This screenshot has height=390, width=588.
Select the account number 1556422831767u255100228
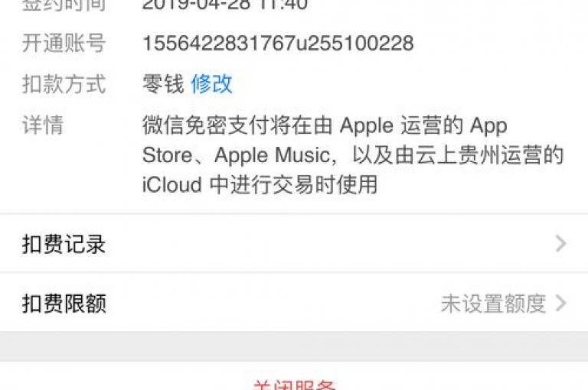click(278, 43)
